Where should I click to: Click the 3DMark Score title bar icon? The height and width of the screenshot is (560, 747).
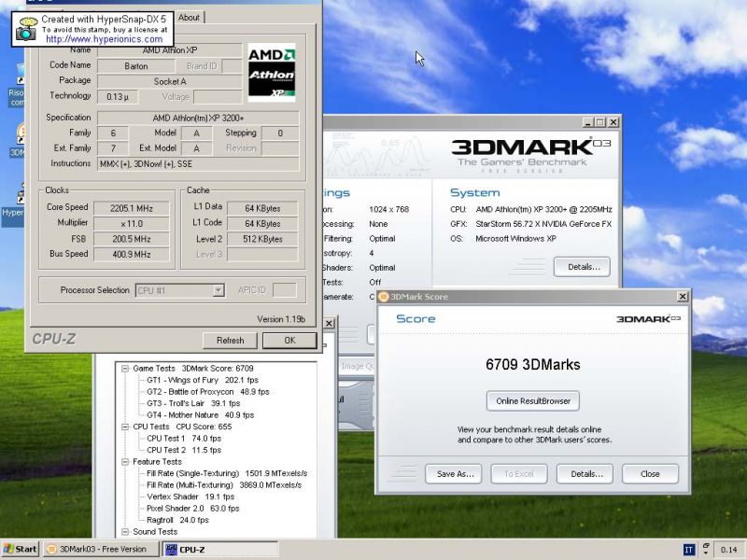click(x=384, y=297)
